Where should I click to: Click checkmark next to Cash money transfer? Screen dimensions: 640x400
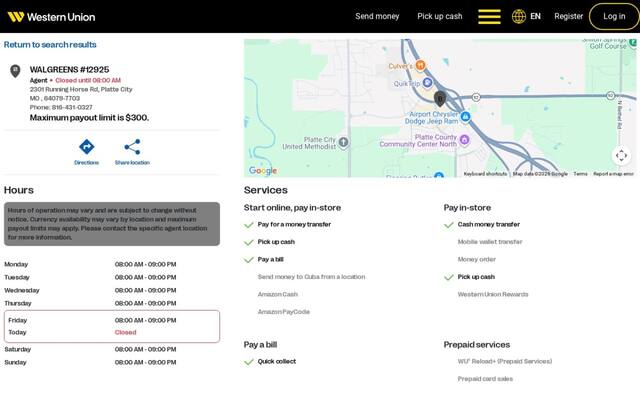click(449, 225)
